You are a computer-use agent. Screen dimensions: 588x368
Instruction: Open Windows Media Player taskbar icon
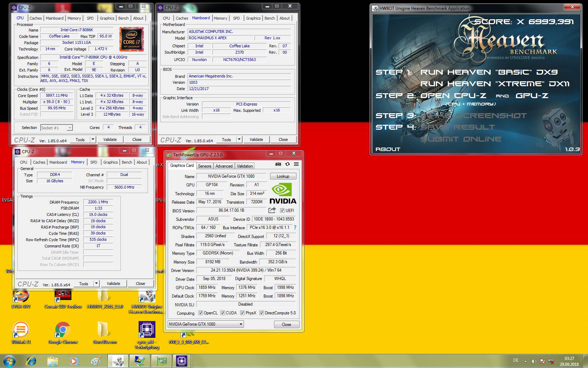74,361
